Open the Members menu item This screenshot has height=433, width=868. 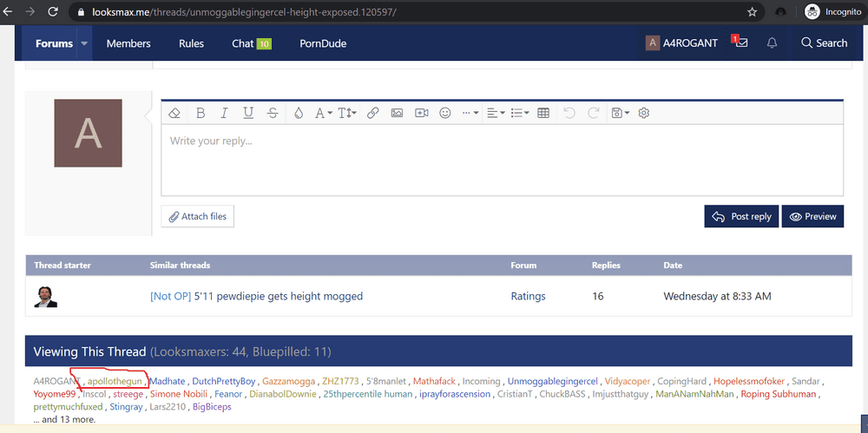coord(128,43)
